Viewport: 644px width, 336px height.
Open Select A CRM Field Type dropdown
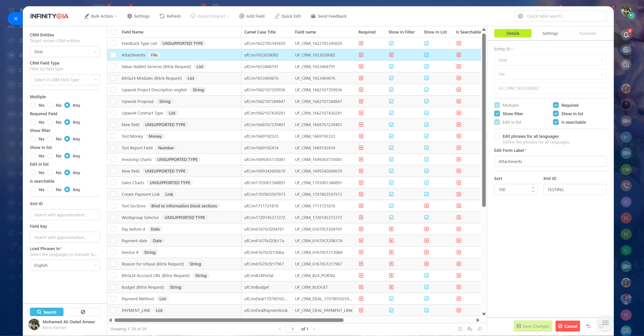click(x=65, y=80)
